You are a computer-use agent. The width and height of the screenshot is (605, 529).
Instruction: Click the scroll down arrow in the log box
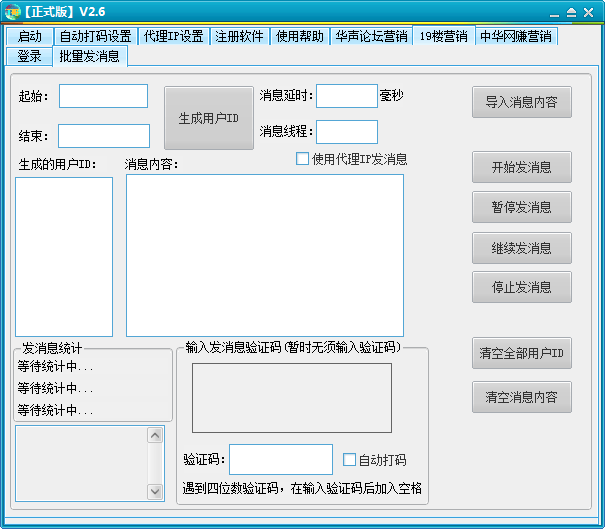tap(155, 491)
